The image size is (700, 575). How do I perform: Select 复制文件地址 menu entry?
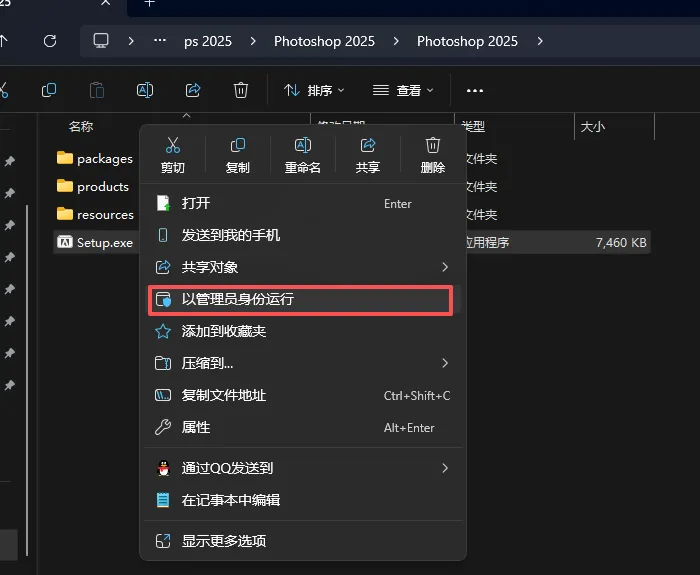tap(303, 396)
